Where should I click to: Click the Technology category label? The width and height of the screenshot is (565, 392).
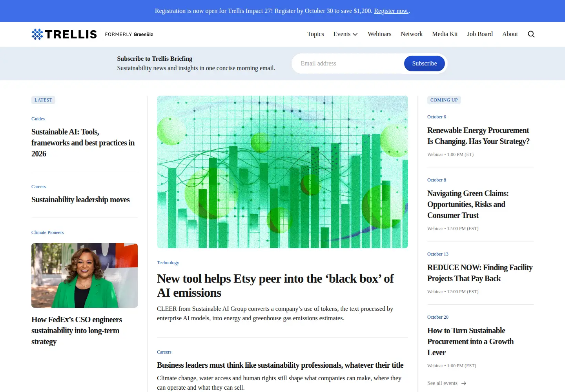(x=168, y=263)
